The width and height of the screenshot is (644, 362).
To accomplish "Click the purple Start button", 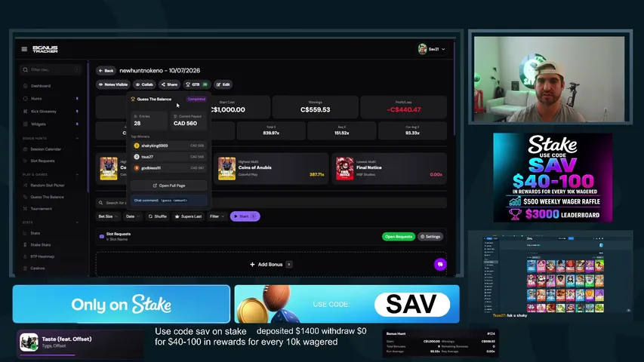I will click(x=245, y=216).
